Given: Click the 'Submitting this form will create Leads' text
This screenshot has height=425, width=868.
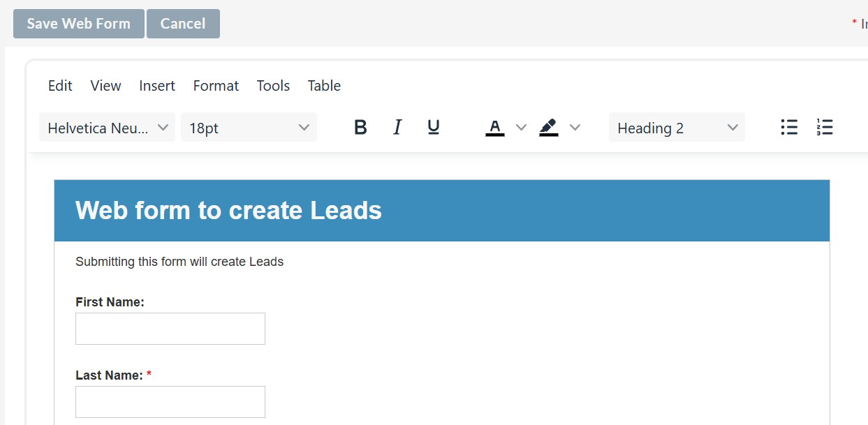Looking at the screenshot, I should coord(179,262).
